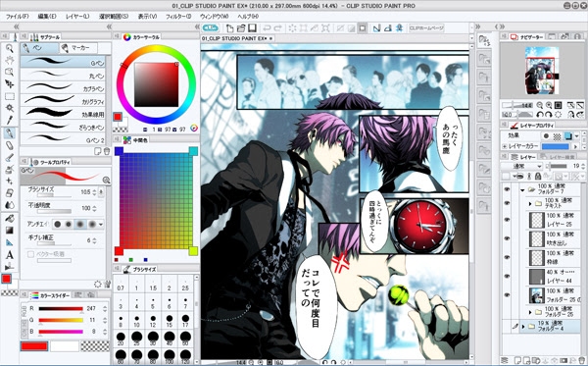Click the Save disk icon

pos(252,28)
